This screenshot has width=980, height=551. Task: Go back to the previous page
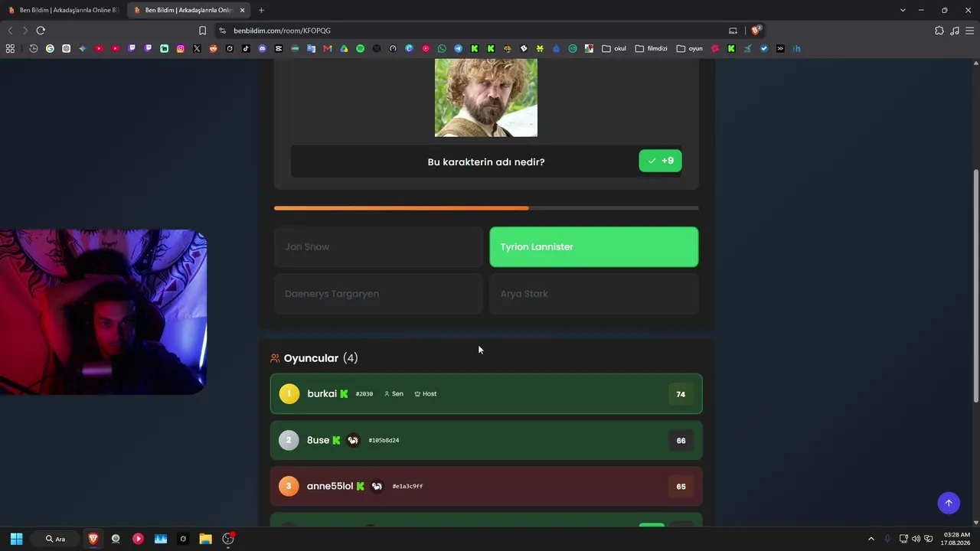(x=10, y=31)
